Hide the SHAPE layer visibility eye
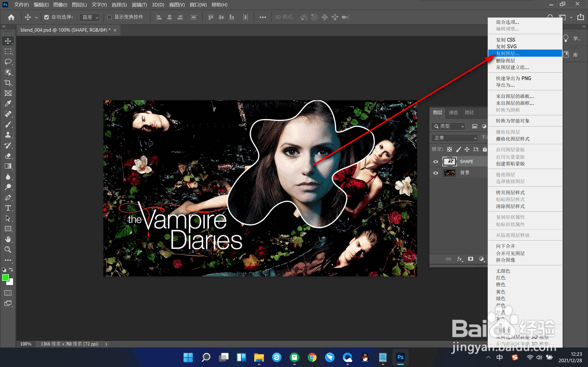The height and width of the screenshot is (367, 588). pyautogui.click(x=436, y=162)
